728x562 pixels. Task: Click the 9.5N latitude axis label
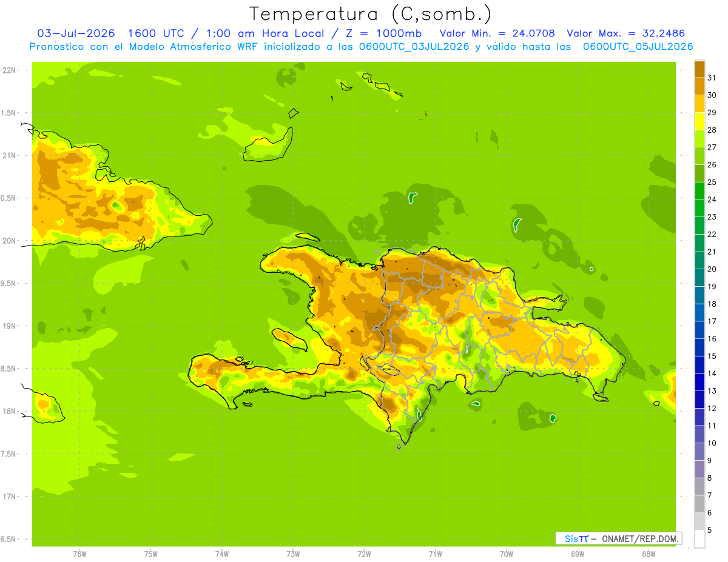coord(8,283)
